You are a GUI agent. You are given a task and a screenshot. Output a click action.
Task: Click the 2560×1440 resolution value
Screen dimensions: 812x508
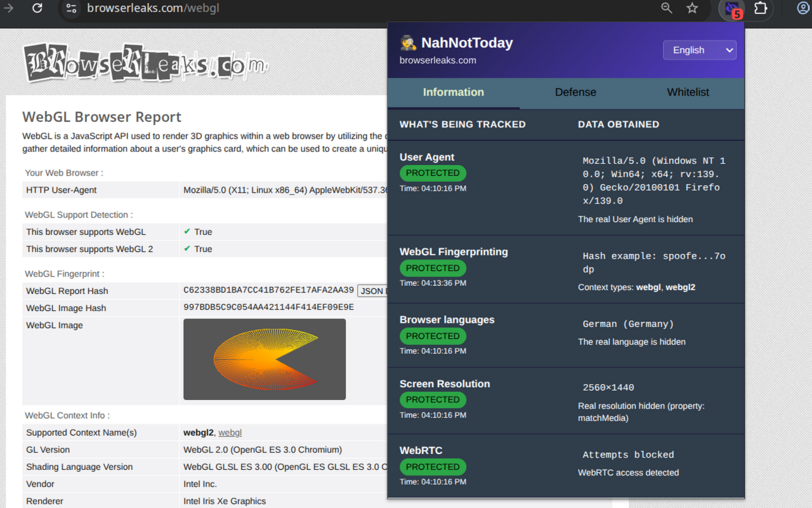608,388
